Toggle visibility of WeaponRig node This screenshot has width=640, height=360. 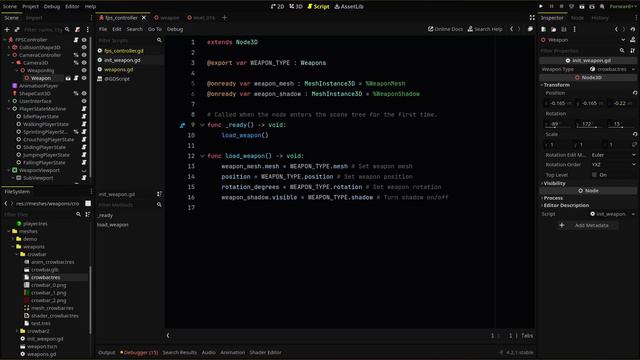click(x=84, y=70)
